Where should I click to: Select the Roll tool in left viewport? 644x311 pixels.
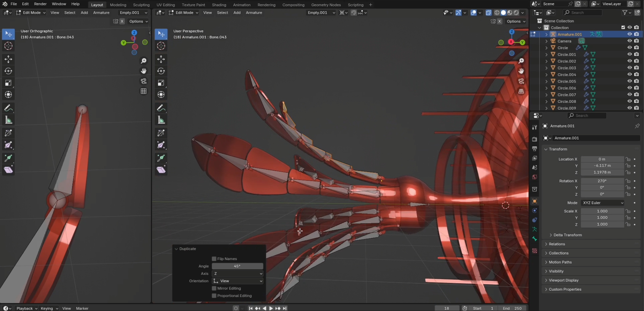(8, 133)
